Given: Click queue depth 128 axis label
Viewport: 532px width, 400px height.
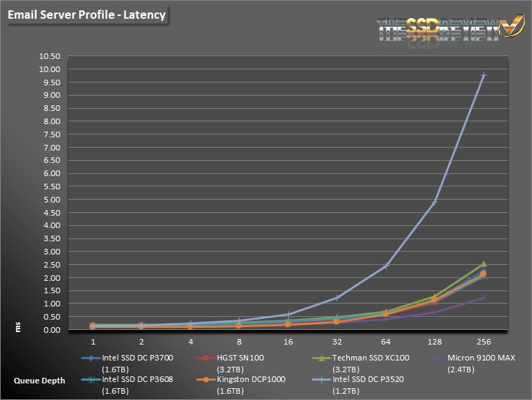Looking at the screenshot, I should 434,342.
